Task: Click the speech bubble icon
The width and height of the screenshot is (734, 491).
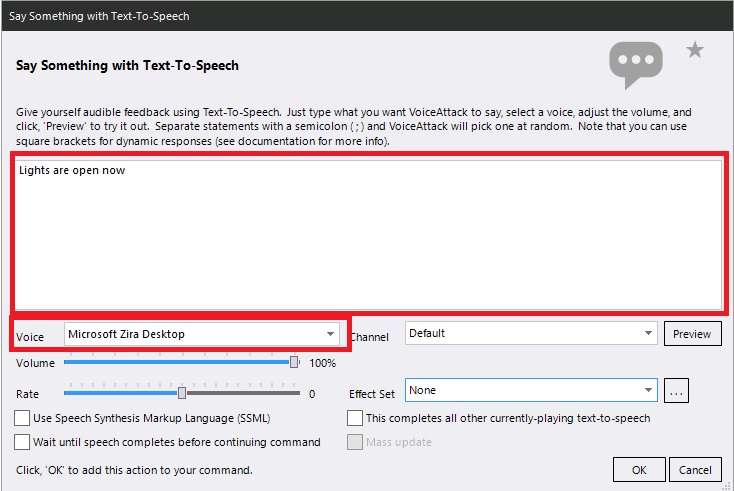Action: coord(636,65)
